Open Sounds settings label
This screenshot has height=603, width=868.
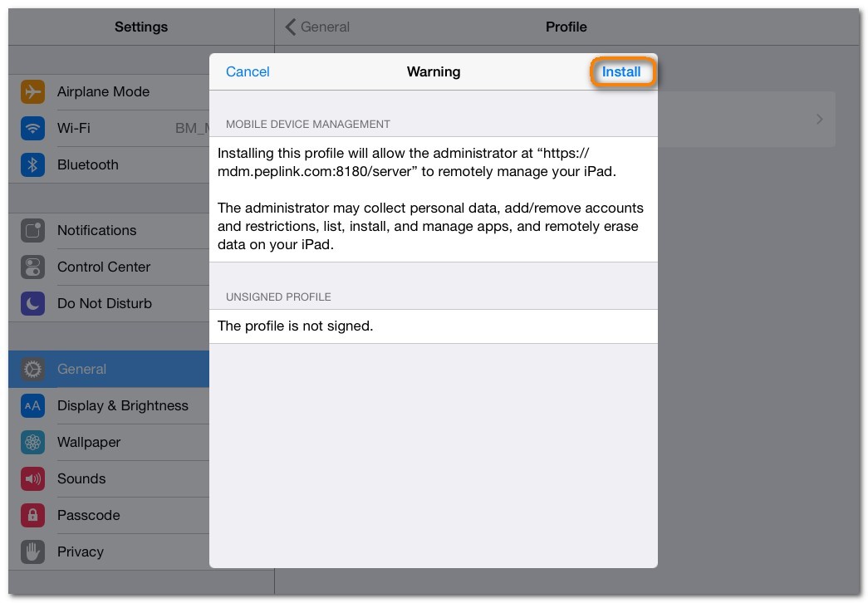81,479
